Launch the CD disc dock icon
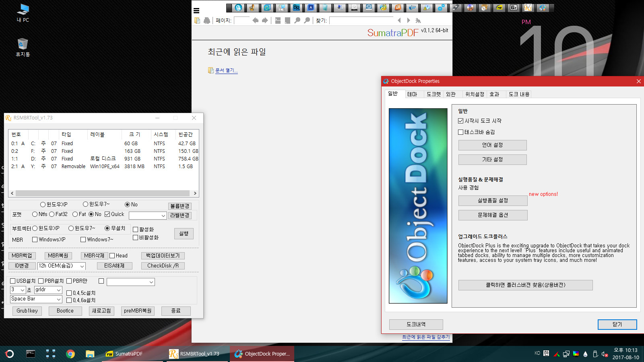 click(470, 8)
